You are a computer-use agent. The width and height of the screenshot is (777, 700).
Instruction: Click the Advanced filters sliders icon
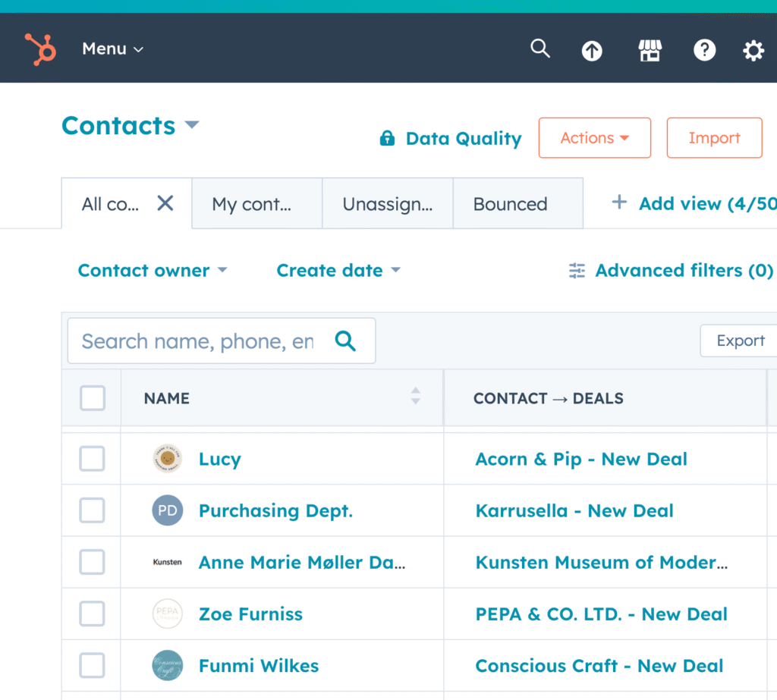[x=577, y=271]
